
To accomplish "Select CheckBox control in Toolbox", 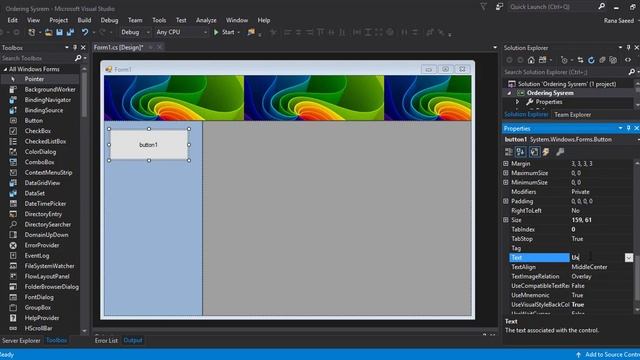I will 38,131.
